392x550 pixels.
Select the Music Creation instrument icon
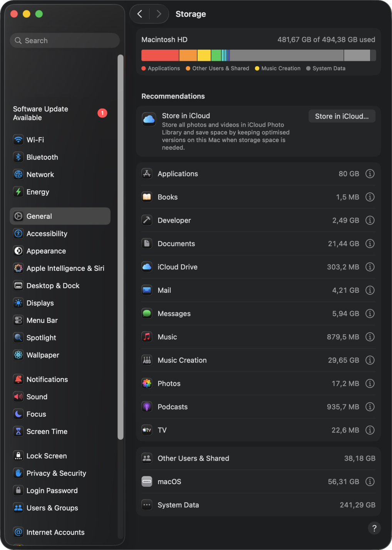coord(147,360)
